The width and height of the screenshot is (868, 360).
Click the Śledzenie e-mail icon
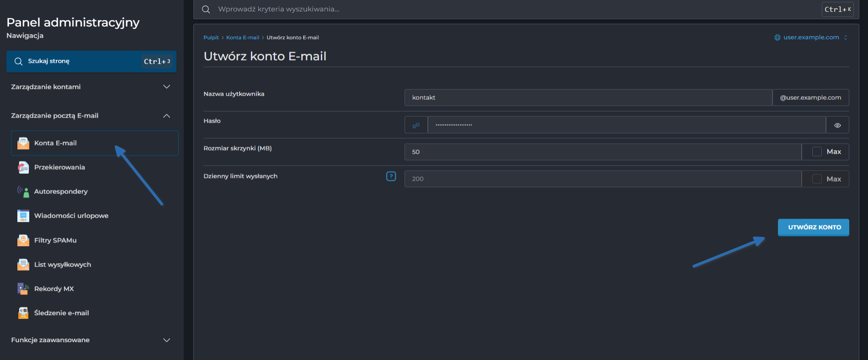tap(23, 313)
